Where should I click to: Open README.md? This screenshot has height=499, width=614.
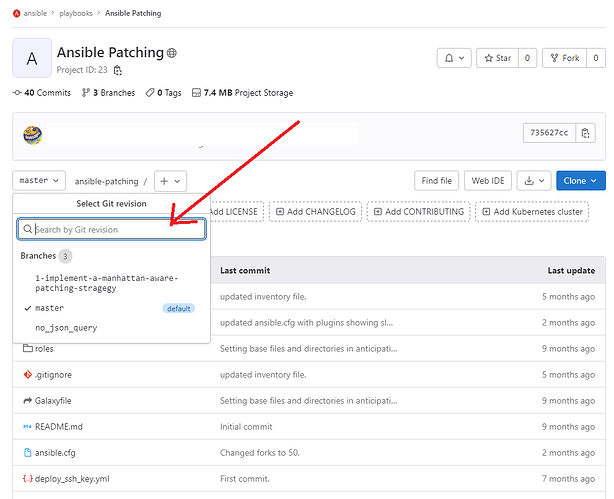tap(59, 427)
